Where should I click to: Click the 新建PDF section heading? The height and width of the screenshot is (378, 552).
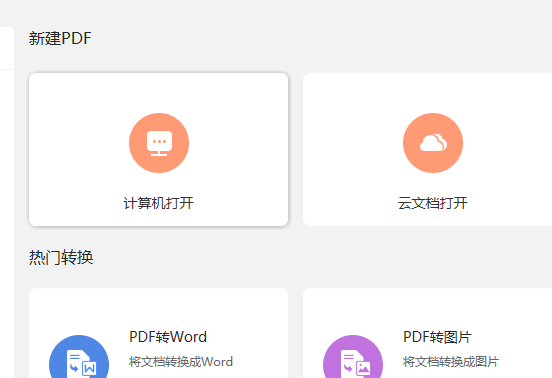coord(60,38)
